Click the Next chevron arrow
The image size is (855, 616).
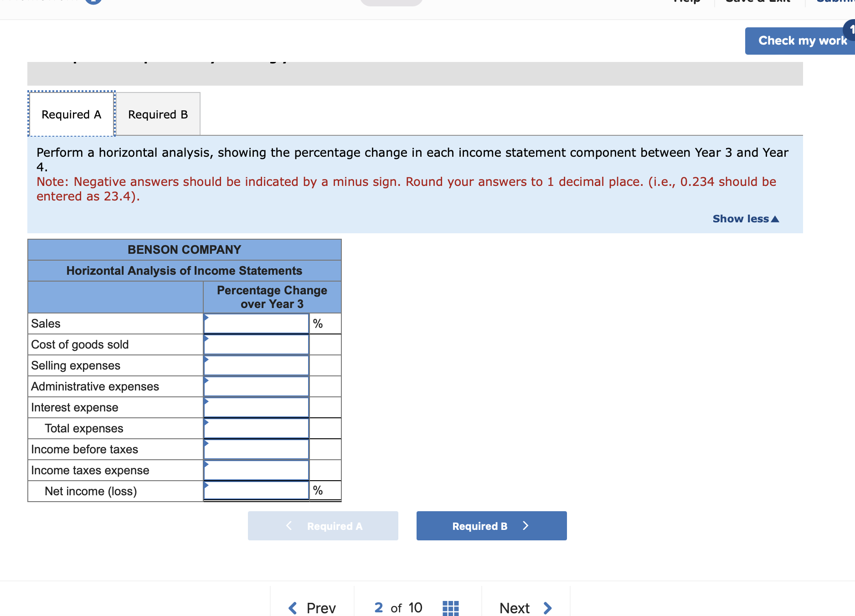[547, 608]
